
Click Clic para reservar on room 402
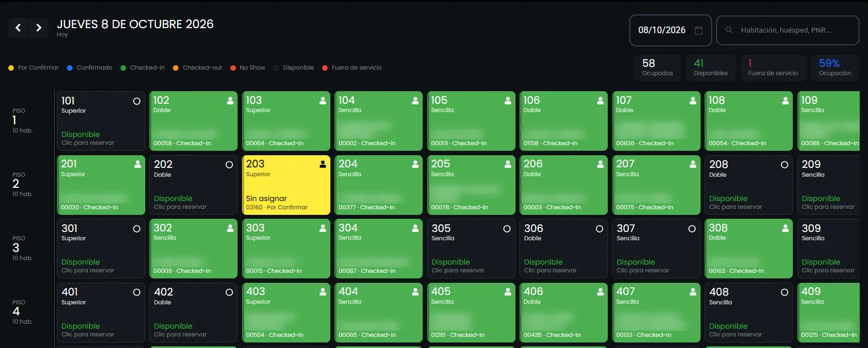pyautogui.click(x=180, y=335)
